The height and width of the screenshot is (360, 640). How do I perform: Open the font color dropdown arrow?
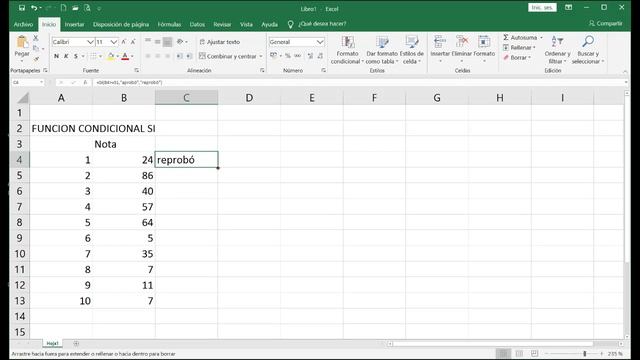click(132, 56)
